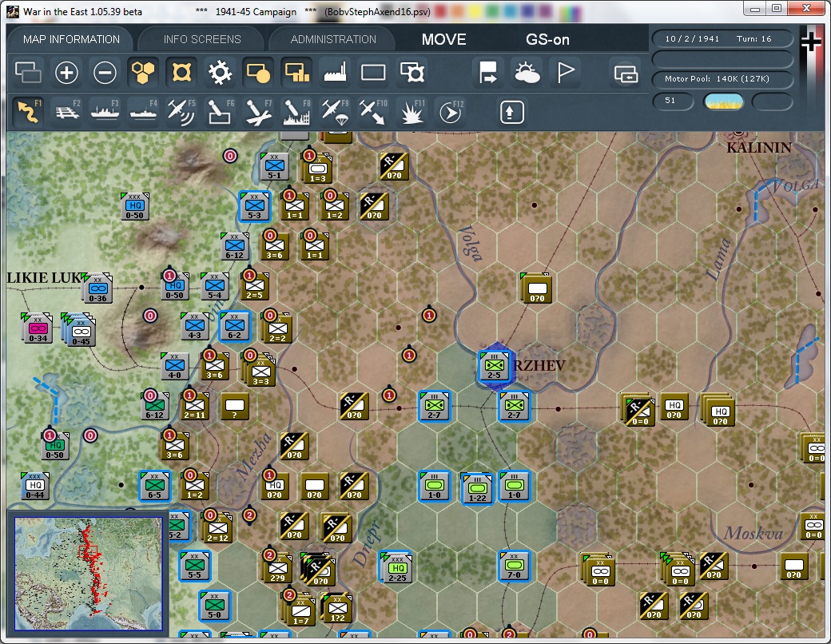
Task: Click the KALININ city label
Action: [x=759, y=147]
